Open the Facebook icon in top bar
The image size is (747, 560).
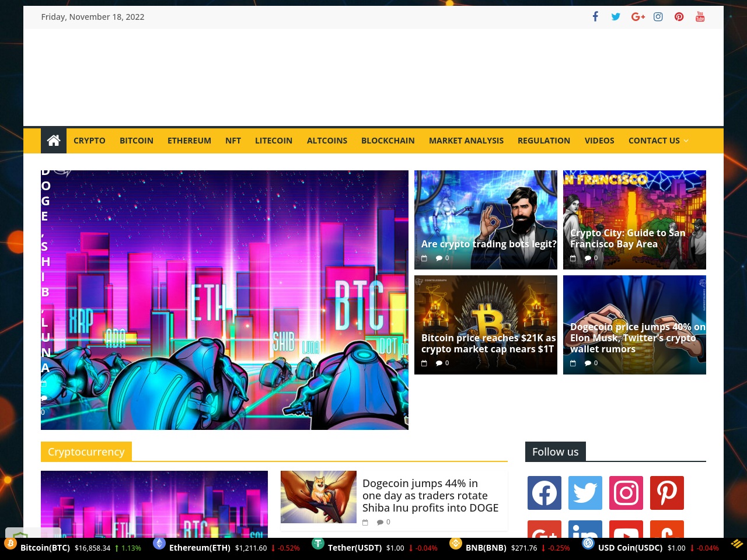[x=595, y=16]
